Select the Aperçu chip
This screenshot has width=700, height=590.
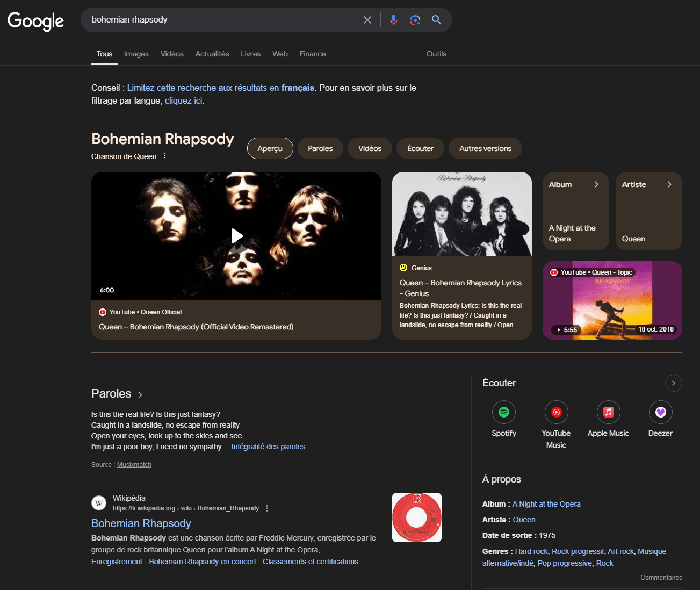coord(270,148)
